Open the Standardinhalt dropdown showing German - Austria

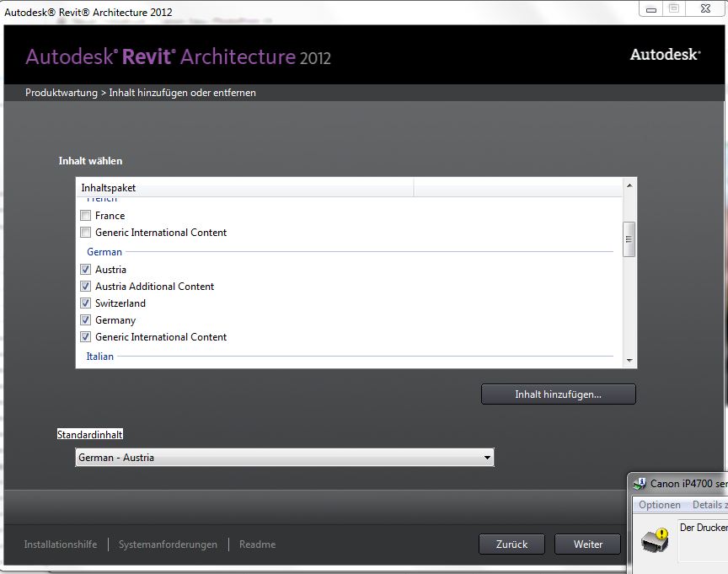(285, 458)
